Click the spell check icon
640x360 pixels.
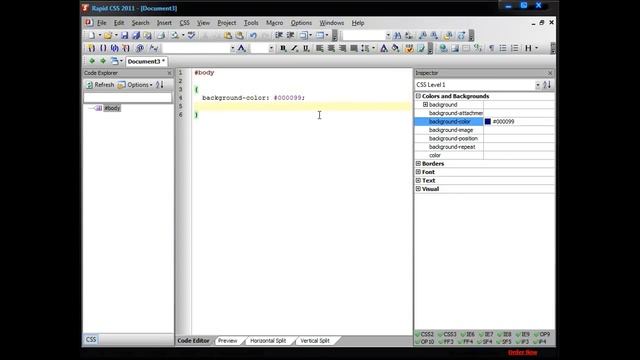pyautogui.click(x=191, y=36)
